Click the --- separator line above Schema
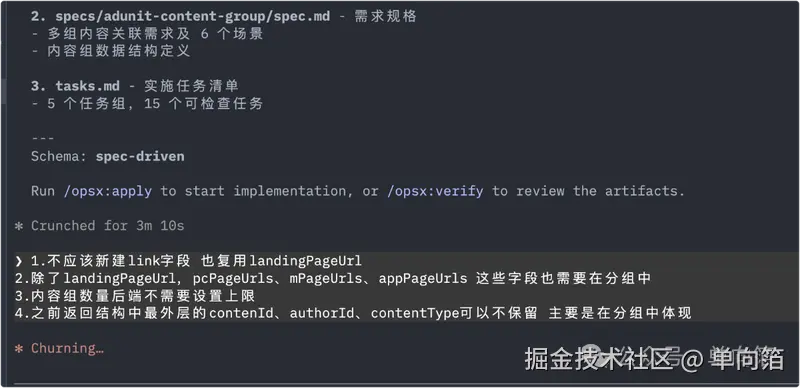 tap(43, 139)
